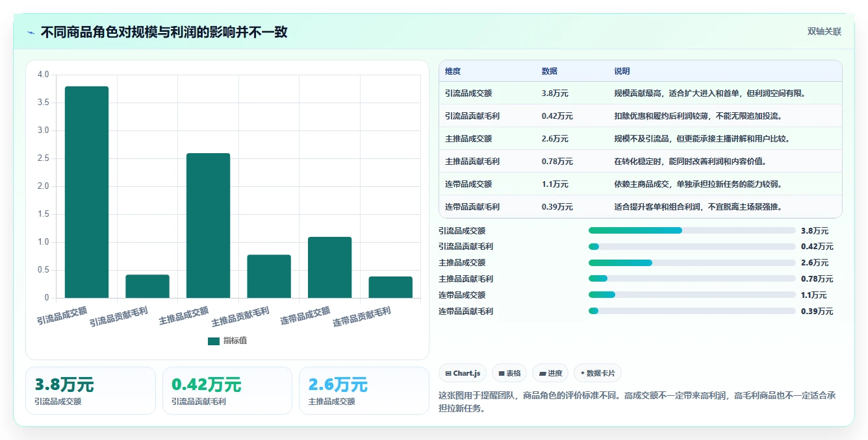Image resolution: width=868 pixels, height=440 pixels.
Task: Click the lightning icon beside the title
Action: pos(31,32)
